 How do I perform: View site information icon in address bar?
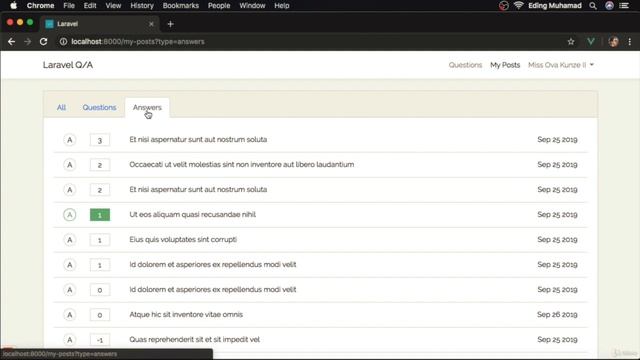63,42
